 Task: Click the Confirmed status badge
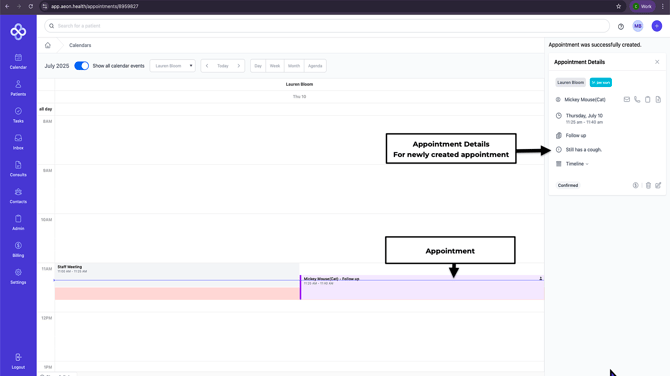tap(568, 185)
